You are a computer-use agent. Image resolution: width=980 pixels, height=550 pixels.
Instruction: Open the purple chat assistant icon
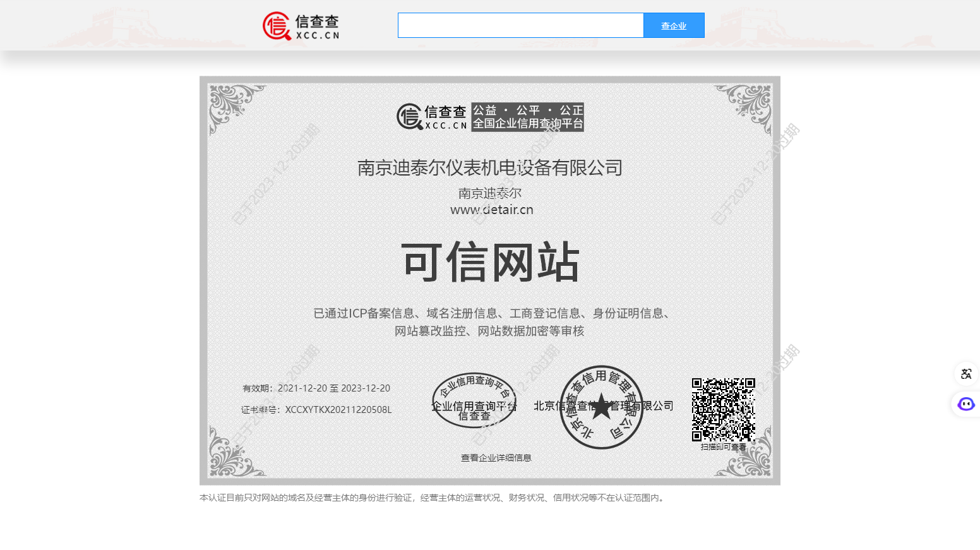click(x=965, y=404)
